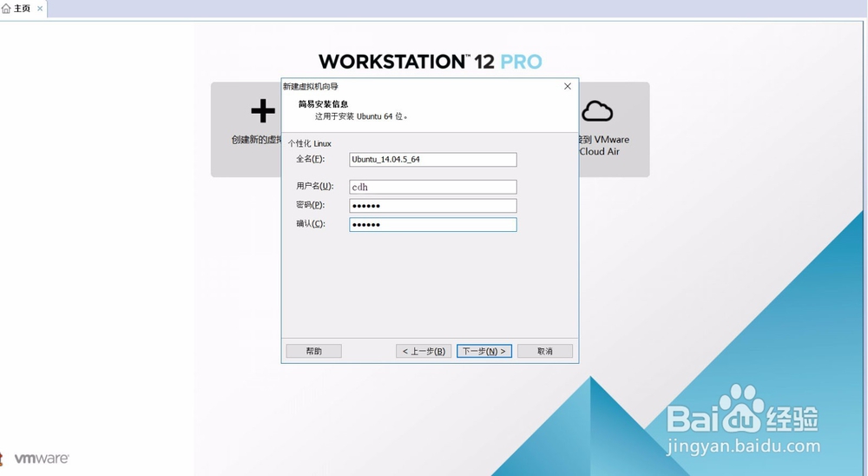Screen dimensions: 868x476
Task: Click the plus icon to create a VM
Action: point(263,111)
